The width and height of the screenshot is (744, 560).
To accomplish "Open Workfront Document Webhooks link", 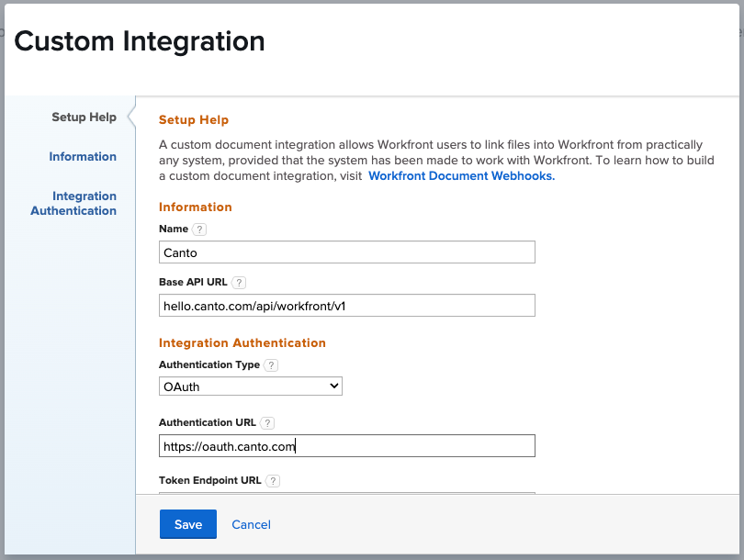I will 461,176.
